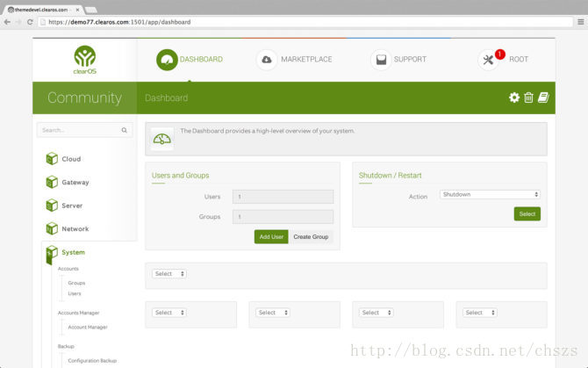Click the Dashboard breadcrumb title in green bar

pyautogui.click(x=166, y=97)
